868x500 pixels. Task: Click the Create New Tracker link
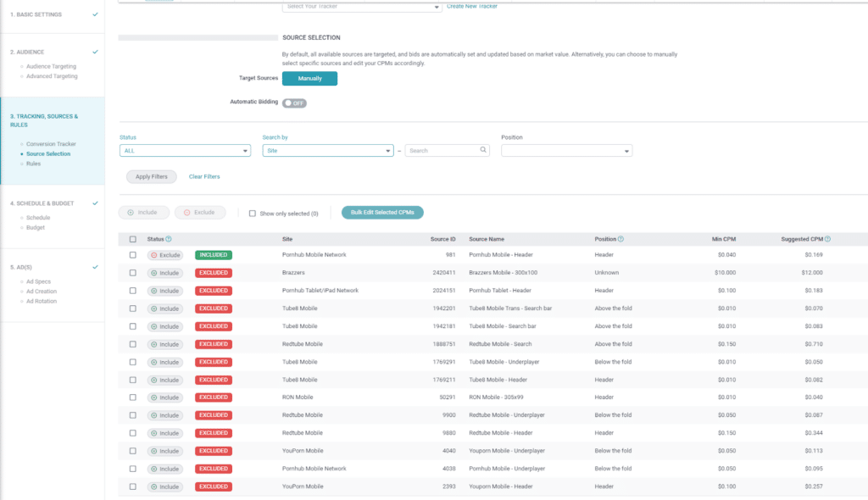tap(472, 7)
